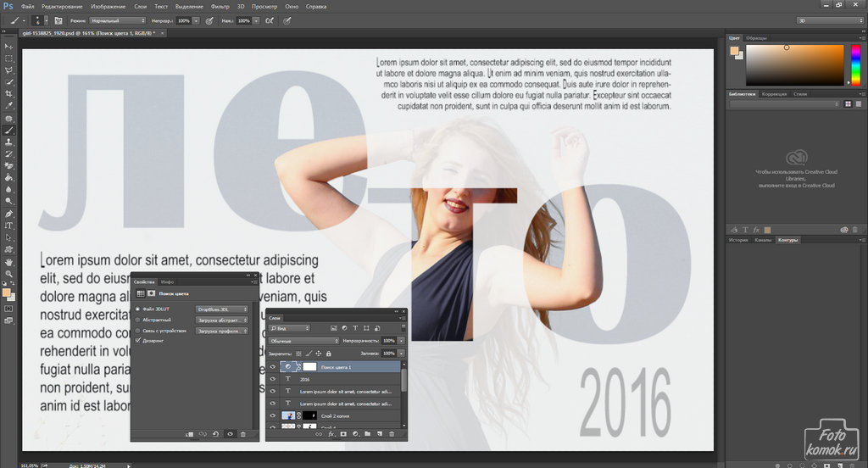Open the layer filter Вид dropdown
Image resolution: width=868 pixels, height=468 pixels.
[x=289, y=328]
